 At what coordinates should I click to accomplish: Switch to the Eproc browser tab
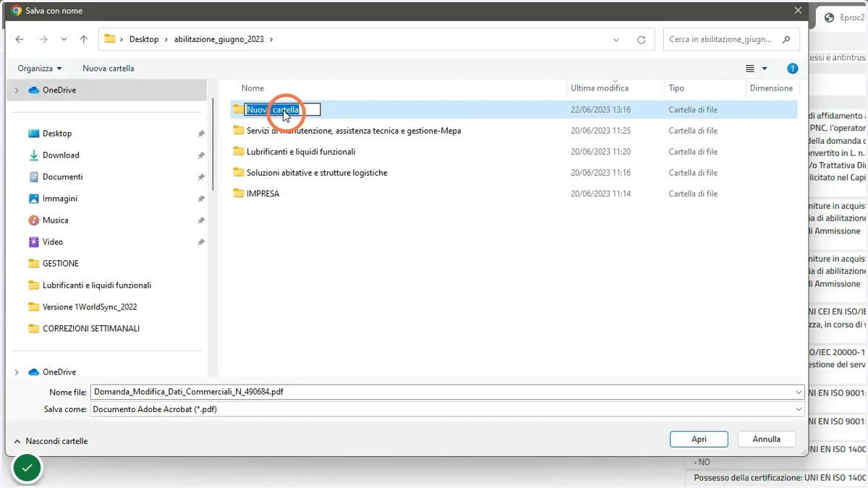(843, 18)
